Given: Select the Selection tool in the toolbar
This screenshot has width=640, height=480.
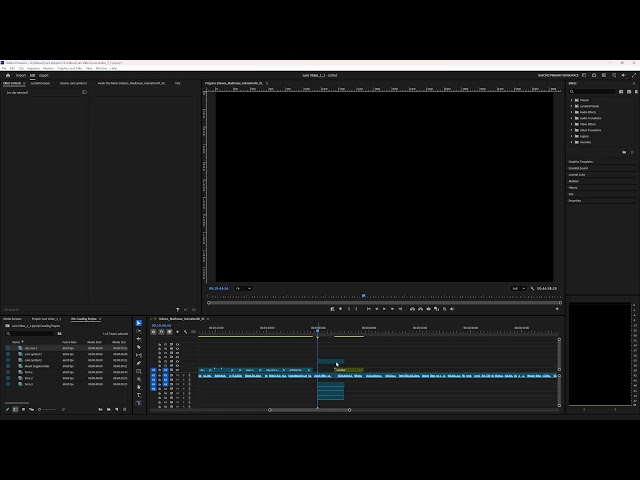Looking at the screenshot, I should [x=139, y=323].
